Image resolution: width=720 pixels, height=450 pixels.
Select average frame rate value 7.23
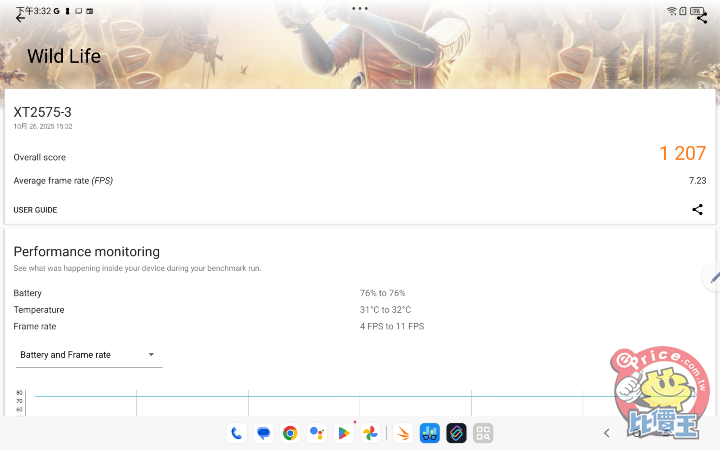click(x=697, y=180)
